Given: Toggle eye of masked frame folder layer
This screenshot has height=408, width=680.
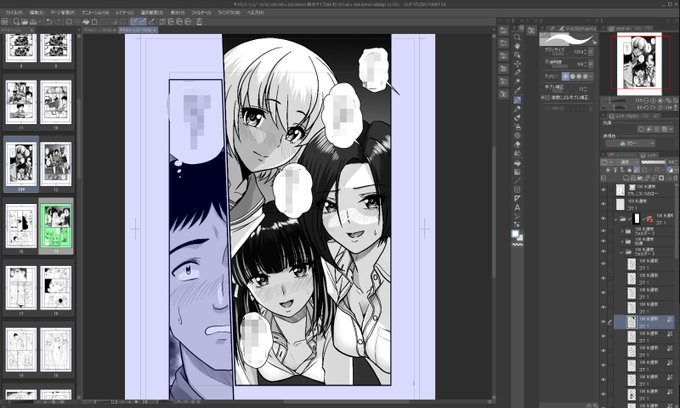Looking at the screenshot, I should (x=603, y=219).
